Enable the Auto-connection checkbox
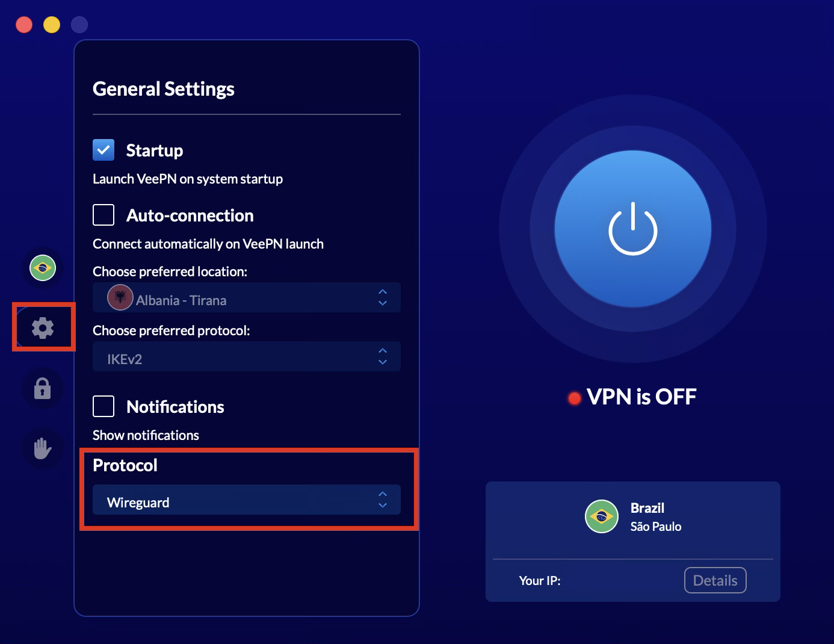The width and height of the screenshot is (834, 644). [103, 215]
